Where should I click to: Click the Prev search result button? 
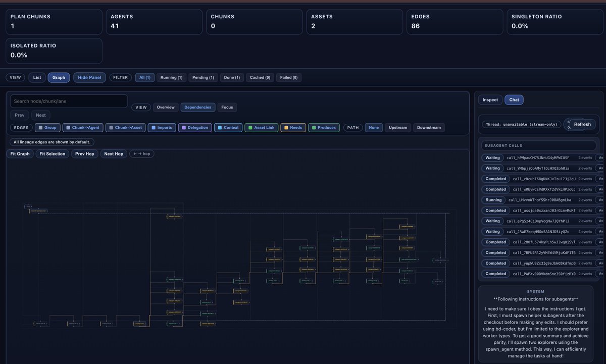19,115
